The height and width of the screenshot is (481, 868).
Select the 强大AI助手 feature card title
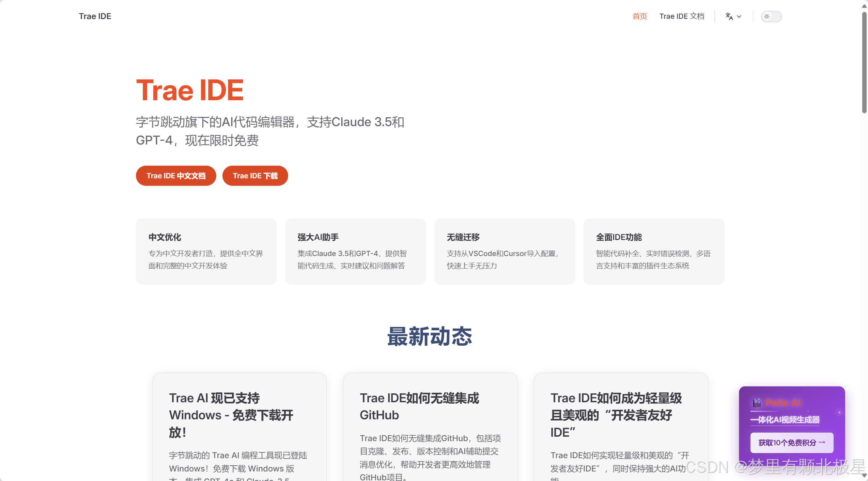point(318,237)
